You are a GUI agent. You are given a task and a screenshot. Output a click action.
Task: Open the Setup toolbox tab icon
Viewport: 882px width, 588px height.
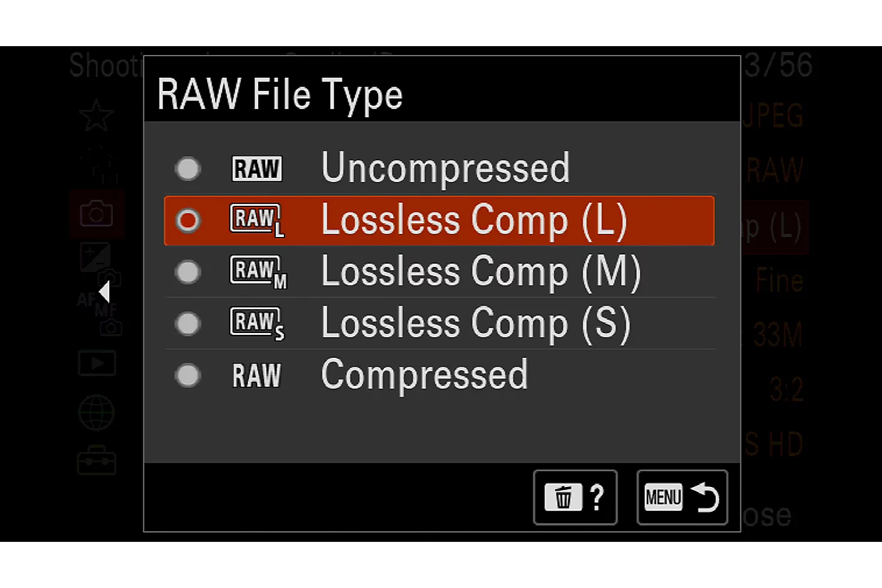tap(97, 460)
